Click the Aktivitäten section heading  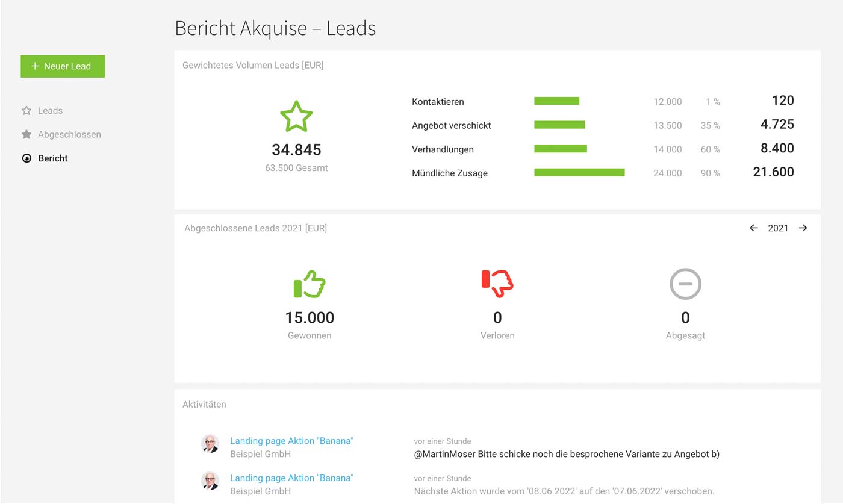point(204,405)
